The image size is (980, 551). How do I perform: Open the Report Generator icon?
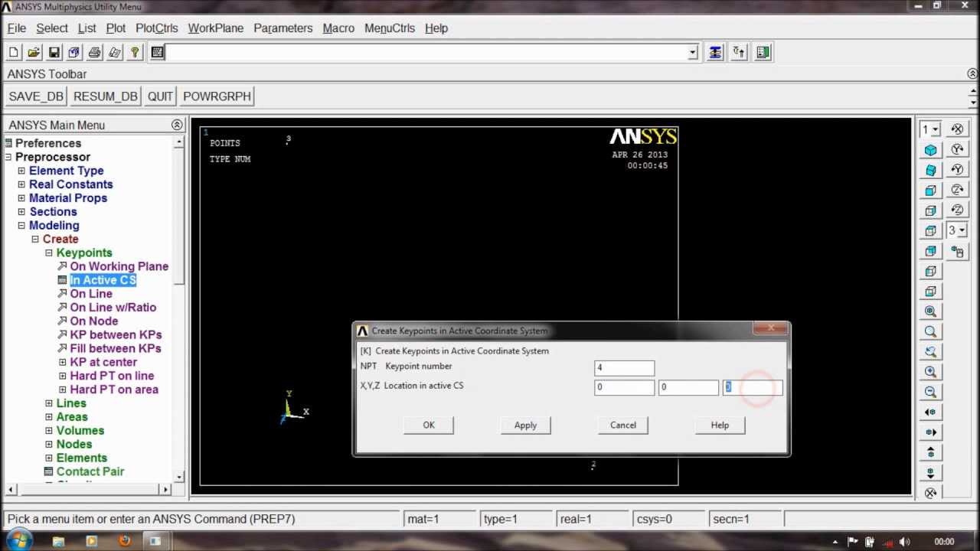(x=115, y=52)
